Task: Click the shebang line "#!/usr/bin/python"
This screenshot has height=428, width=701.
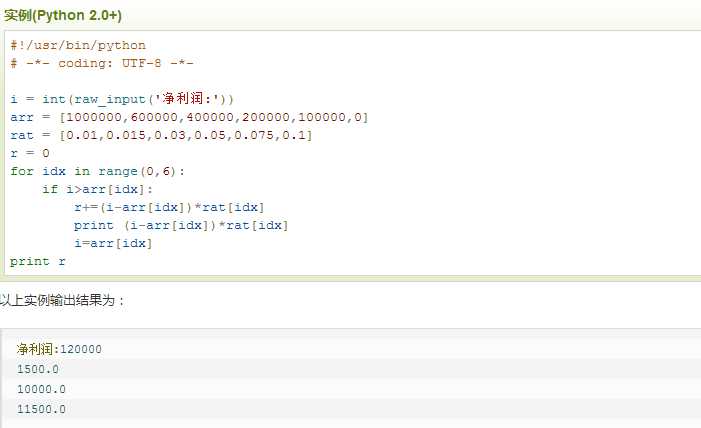Action: 78,45
